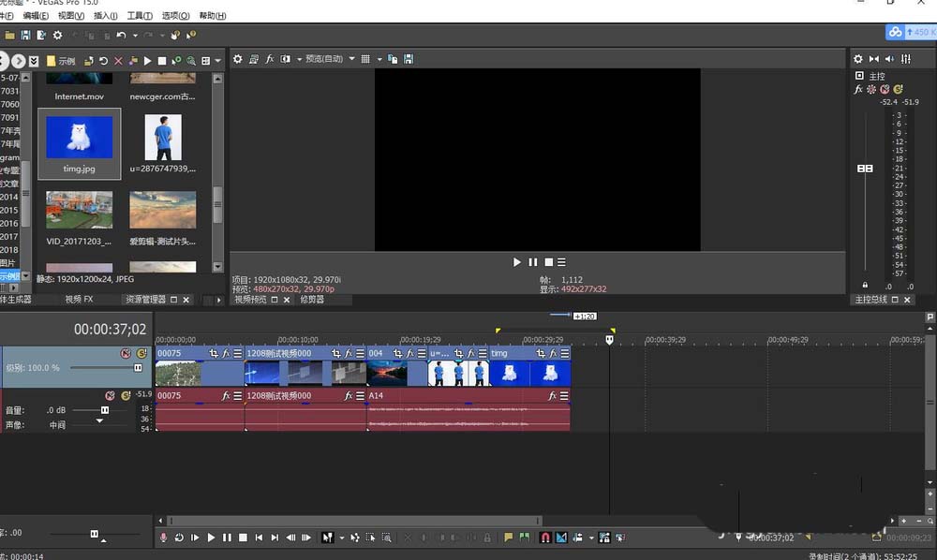Play video in preview window
The height and width of the screenshot is (560, 937).
click(517, 262)
